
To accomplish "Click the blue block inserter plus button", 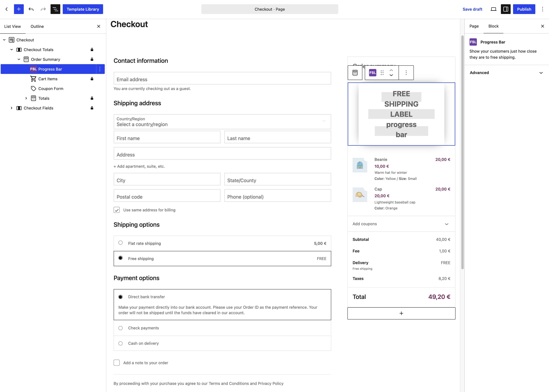I will [19, 9].
